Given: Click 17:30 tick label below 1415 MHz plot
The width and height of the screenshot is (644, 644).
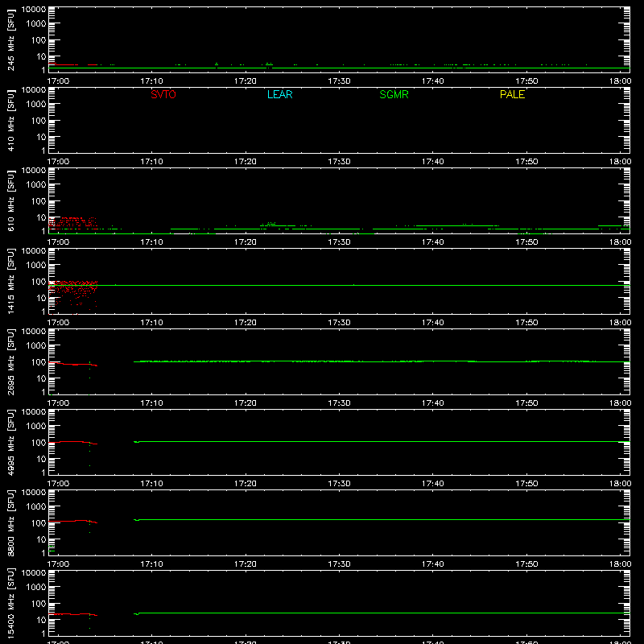Looking at the screenshot, I should (339, 323).
